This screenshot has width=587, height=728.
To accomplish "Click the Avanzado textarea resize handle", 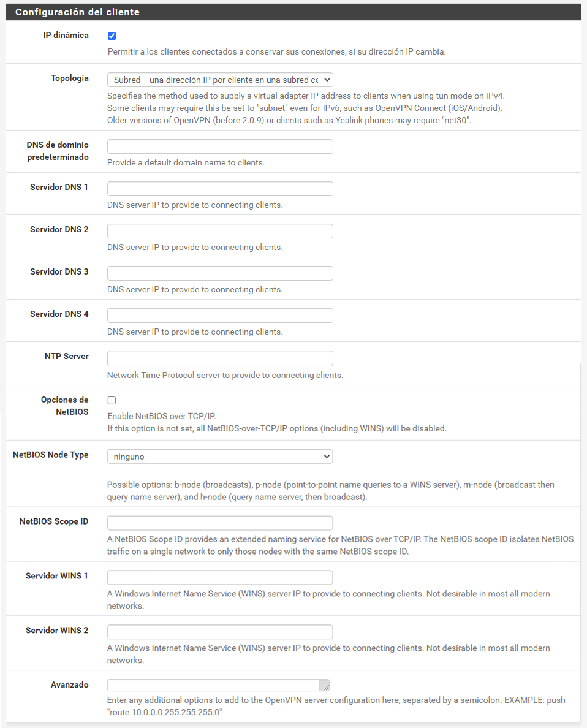I will 327,687.
